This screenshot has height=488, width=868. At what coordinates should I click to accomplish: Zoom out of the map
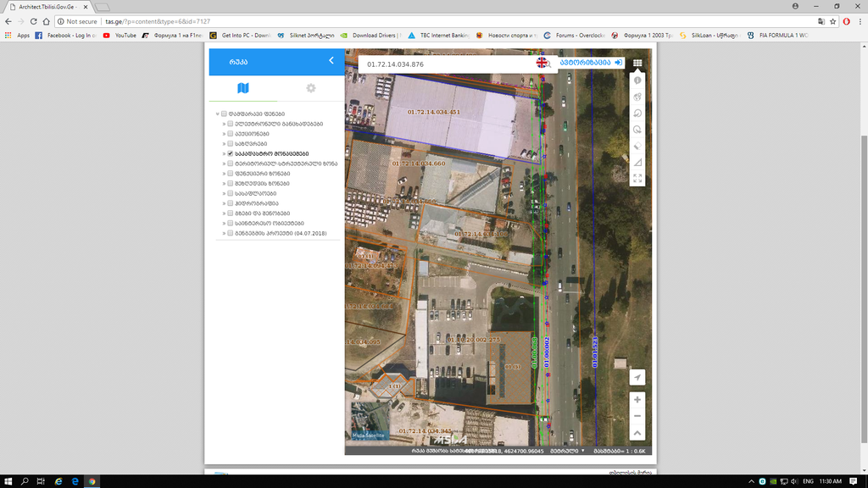pos(637,416)
